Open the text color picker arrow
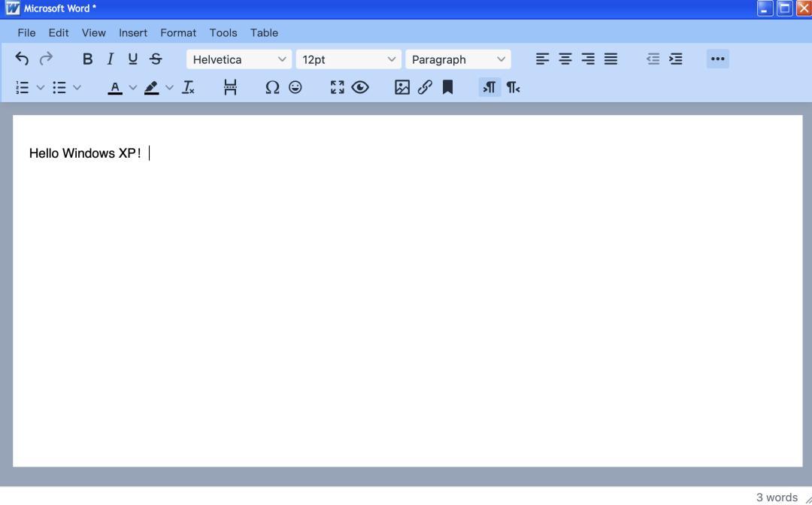The width and height of the screenshot is (812, 505). tap(132, 87)
